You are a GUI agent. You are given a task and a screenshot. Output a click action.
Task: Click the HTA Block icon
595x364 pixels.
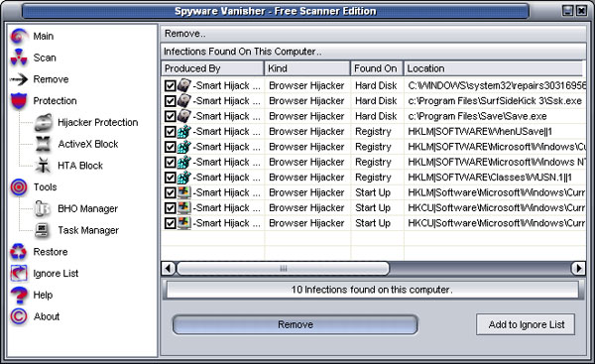point(43,166)
